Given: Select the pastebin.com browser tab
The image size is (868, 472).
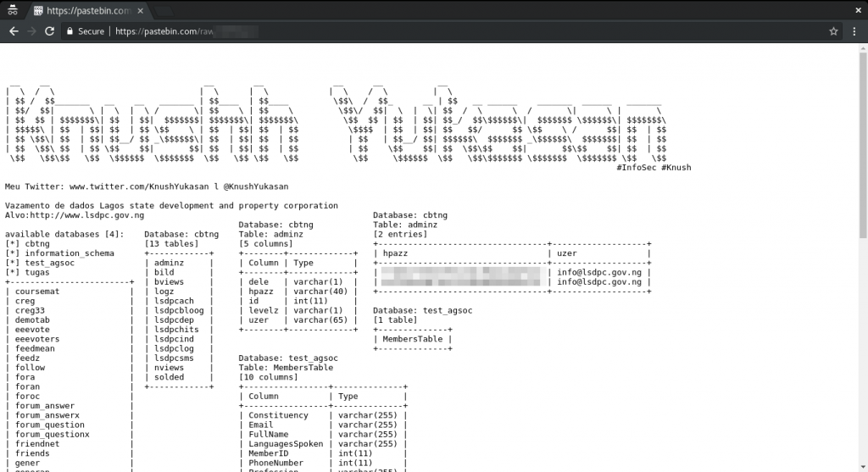Looking at the screenshot, I should point(87,10).
